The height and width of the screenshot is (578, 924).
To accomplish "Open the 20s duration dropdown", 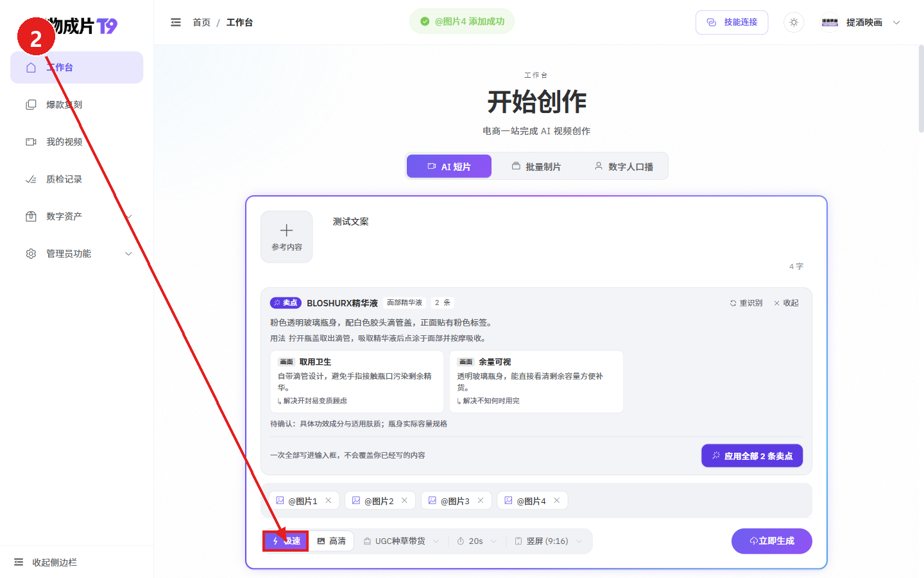I will pyautogui.click(x=477, y=541).
